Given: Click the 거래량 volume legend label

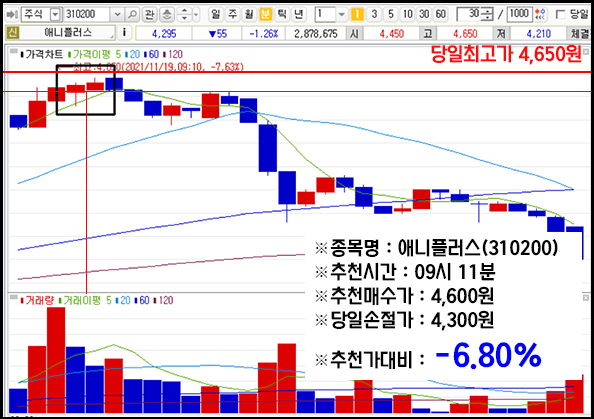Looking at the screenshot, I should point(37,300).
